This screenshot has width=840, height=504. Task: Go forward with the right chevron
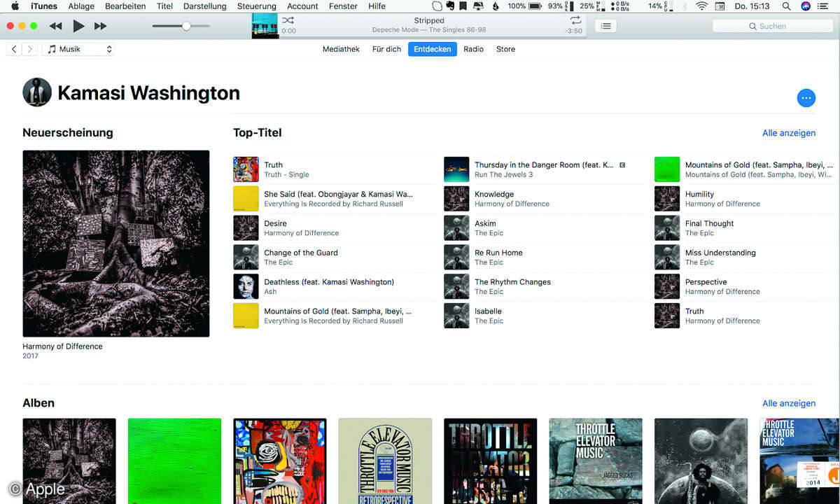click(29, 49)
